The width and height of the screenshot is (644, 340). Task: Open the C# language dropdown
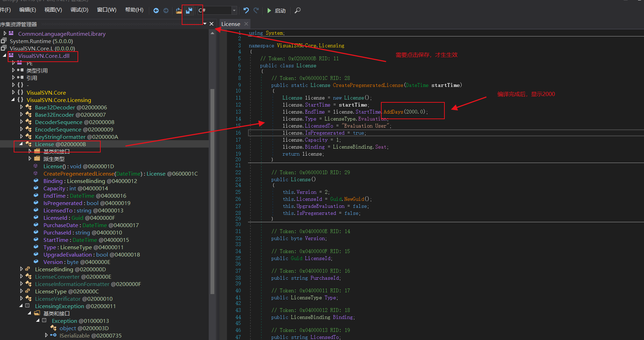click(x=234, y=11)
